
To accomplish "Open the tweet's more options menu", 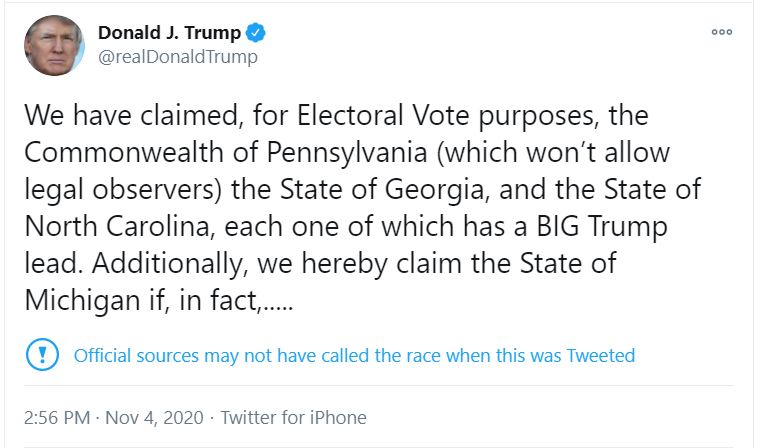I will tap(721, 32).
